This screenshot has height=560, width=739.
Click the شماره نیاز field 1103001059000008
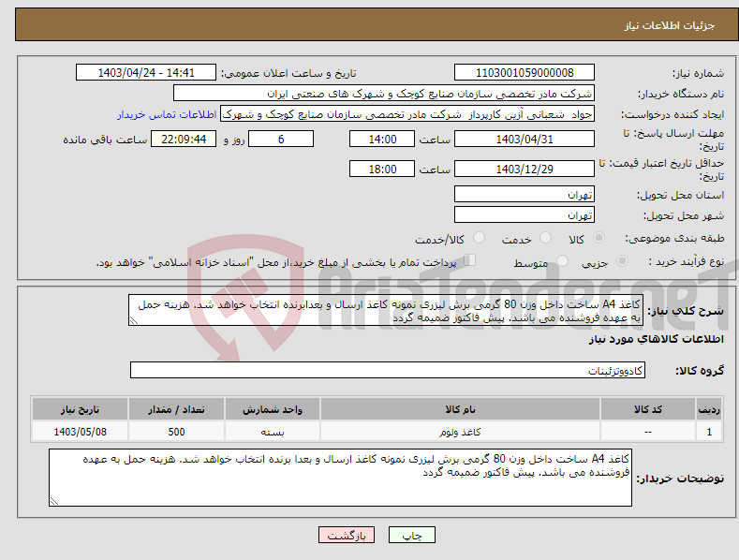(x=525, y=73)
